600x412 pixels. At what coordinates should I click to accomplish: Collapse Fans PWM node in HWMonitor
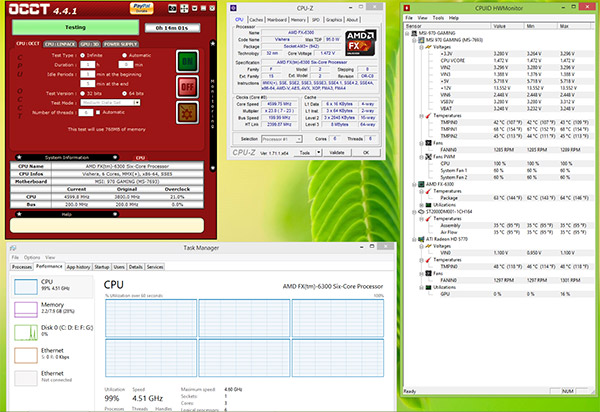421,157
